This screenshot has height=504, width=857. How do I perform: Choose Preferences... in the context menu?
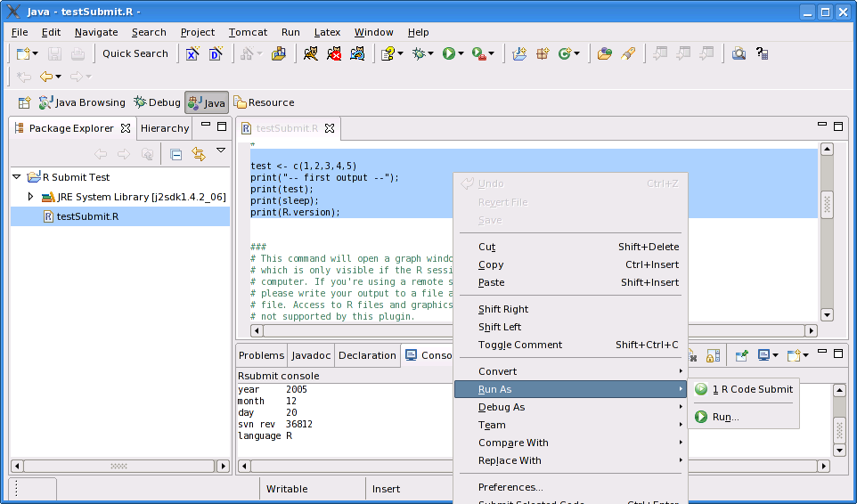(x=571, y=487)
